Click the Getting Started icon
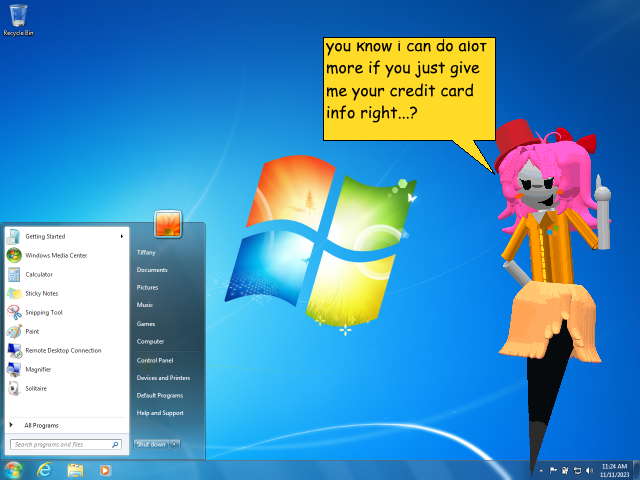This screenshot has width=640, height=480. 14,236
